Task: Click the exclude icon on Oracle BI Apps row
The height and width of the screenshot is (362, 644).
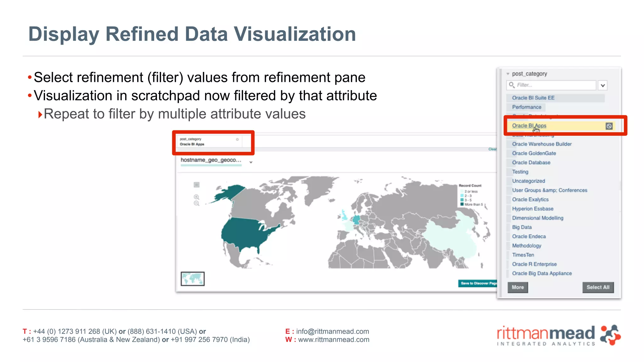Action: [x=609, y=126]
